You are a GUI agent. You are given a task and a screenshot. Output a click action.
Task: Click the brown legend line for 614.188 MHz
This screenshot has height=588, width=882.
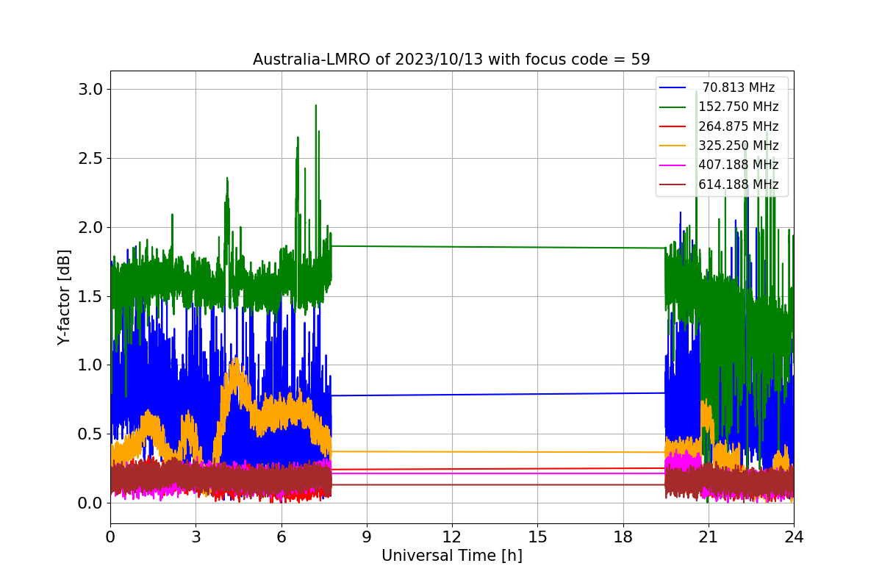(x=673, y=185)
